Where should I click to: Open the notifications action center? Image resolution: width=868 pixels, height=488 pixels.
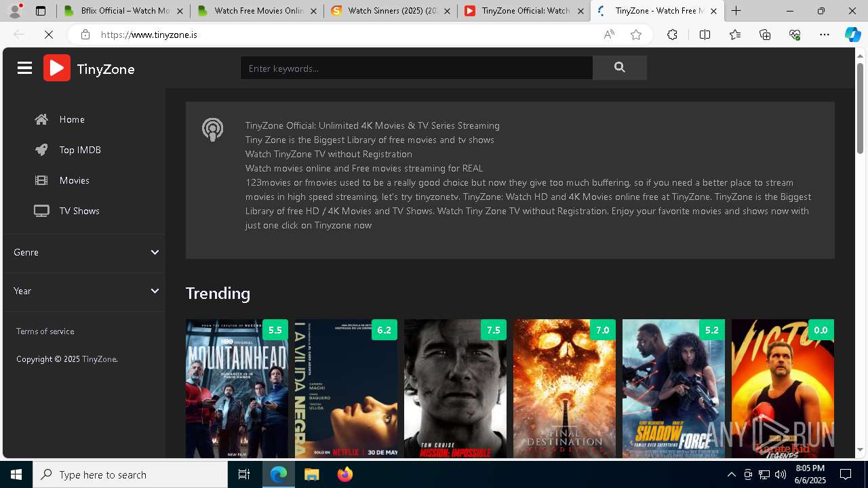point(846,474)
